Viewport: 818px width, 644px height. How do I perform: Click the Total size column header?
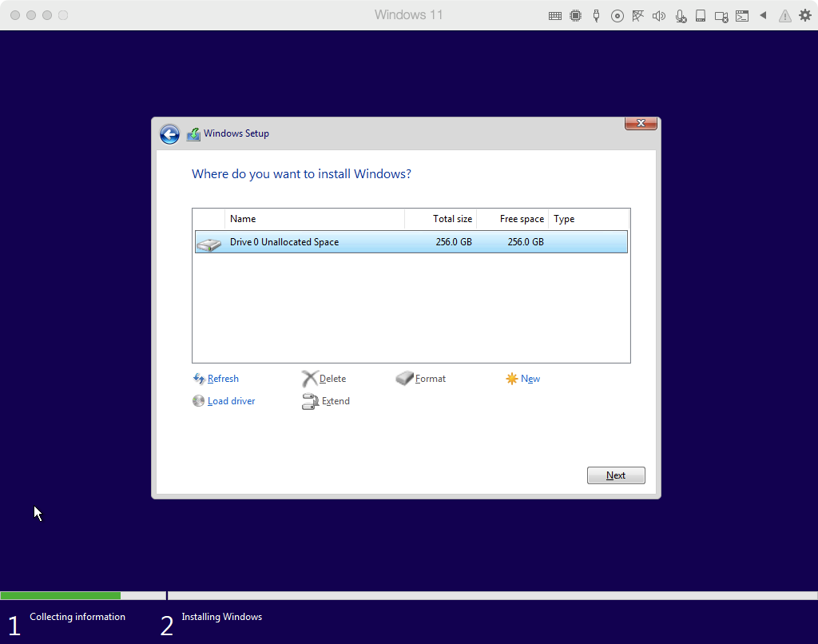(x=441, y=219)
